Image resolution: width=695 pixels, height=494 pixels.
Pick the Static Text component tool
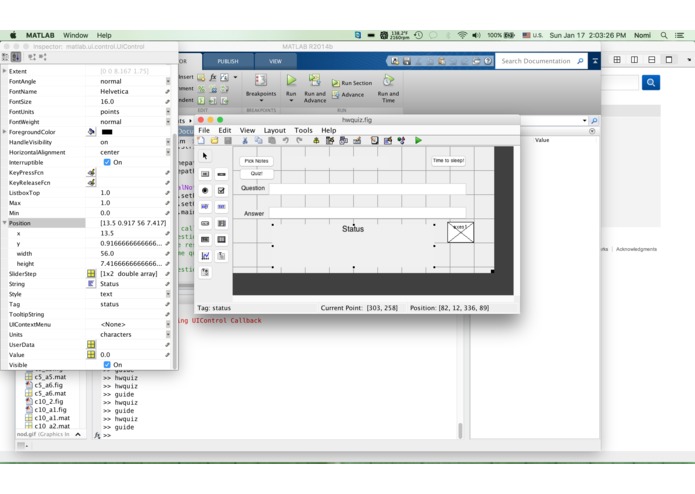coord(222,207)
